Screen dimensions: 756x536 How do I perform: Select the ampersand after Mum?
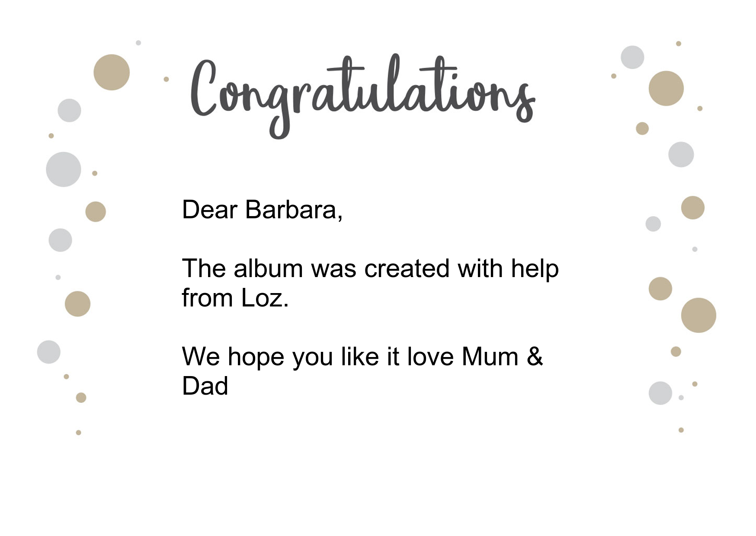535,357
